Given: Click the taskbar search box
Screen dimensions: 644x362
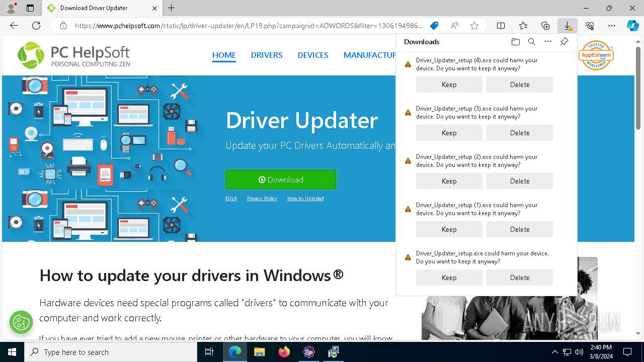Looking at the screenshot, I should [111, 352].
